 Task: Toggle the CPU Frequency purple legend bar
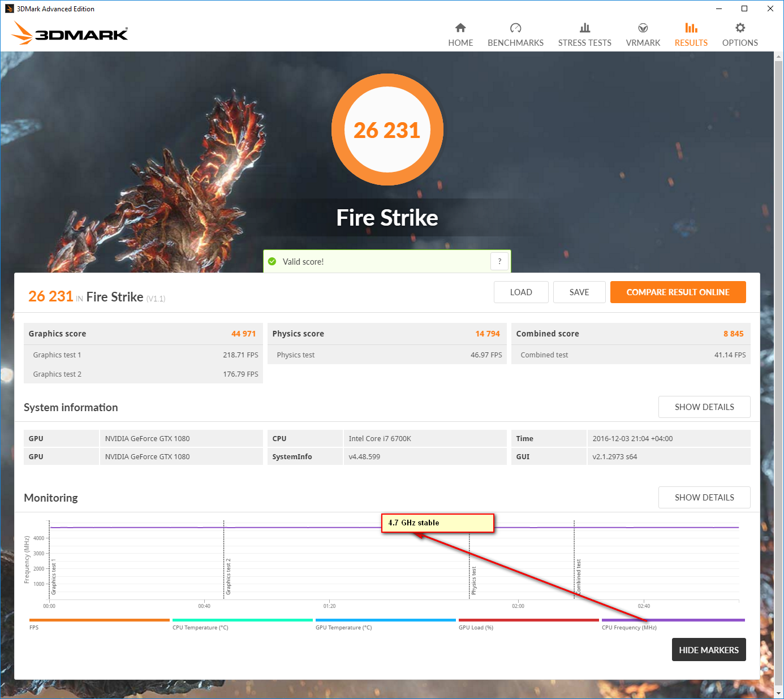tap(673, 620)
